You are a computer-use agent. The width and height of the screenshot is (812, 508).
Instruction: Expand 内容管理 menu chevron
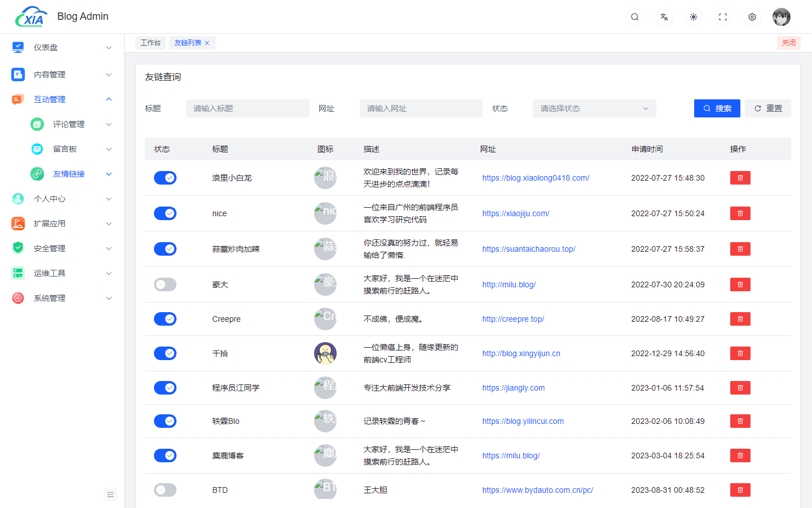pos(109,75)
